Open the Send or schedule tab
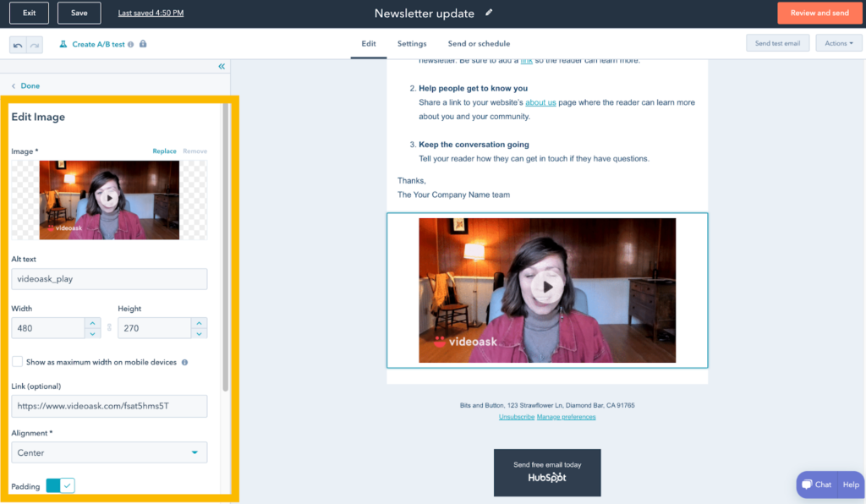The width and height of the screenshot is (866, 504). tap(479, 44)
